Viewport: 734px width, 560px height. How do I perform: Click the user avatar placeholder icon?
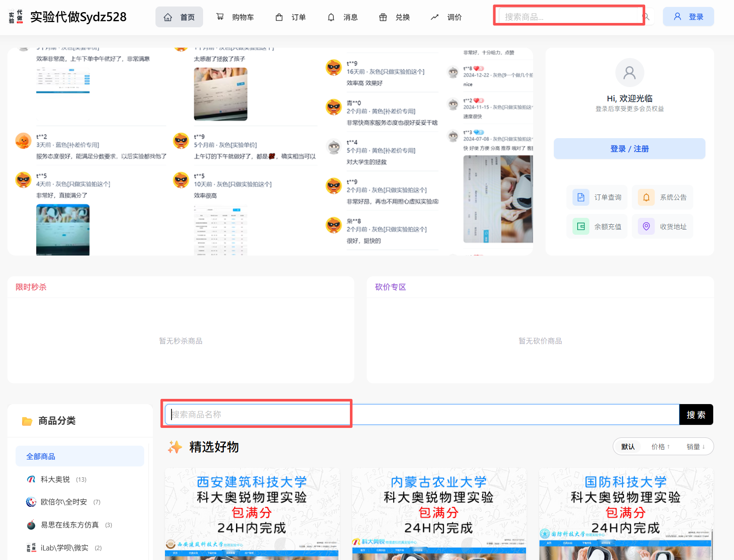(x=629, y=73)
